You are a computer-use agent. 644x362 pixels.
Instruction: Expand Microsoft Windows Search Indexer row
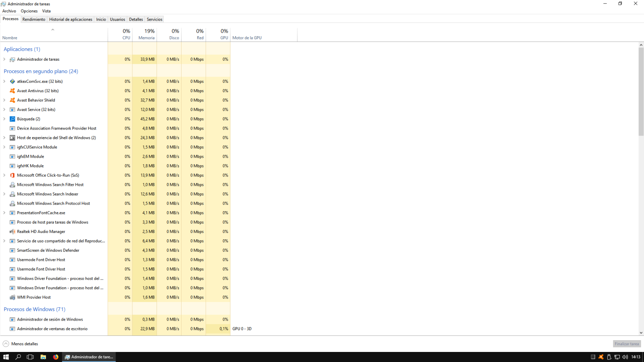pyautogui.click(x=4, y=194)
